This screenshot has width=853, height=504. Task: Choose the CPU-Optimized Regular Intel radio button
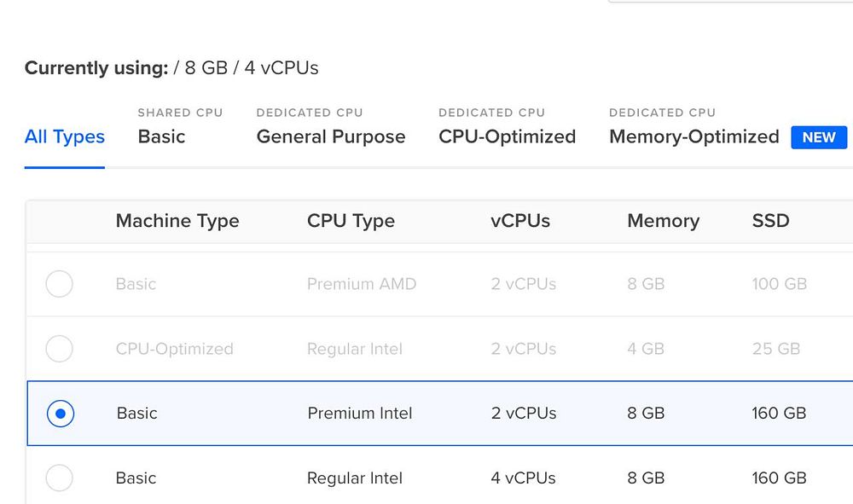pos(59,349)
